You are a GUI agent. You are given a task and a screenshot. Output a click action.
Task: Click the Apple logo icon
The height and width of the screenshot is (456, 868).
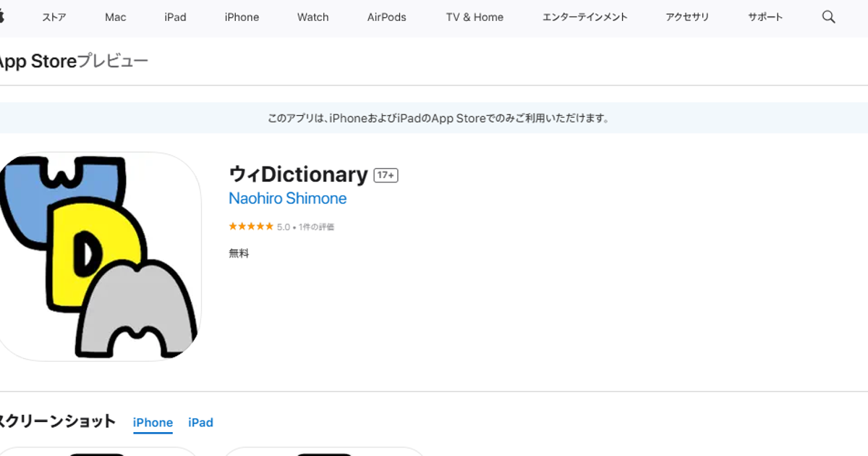point(2,17)
